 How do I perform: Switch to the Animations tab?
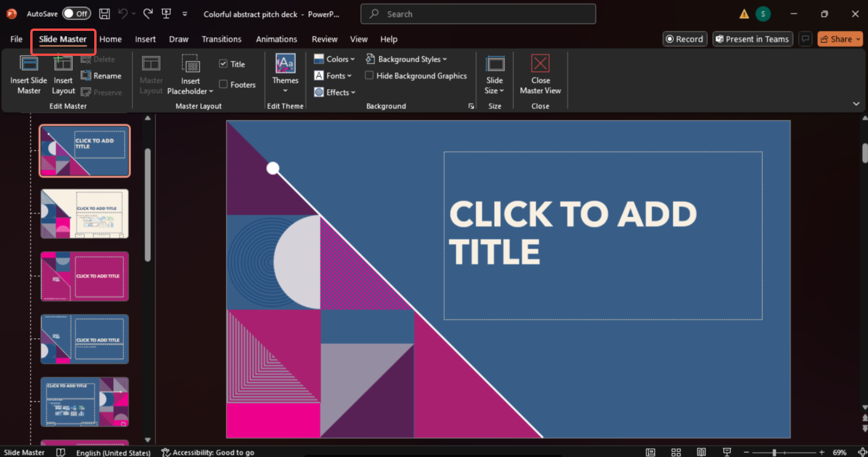tap(276, 39)
